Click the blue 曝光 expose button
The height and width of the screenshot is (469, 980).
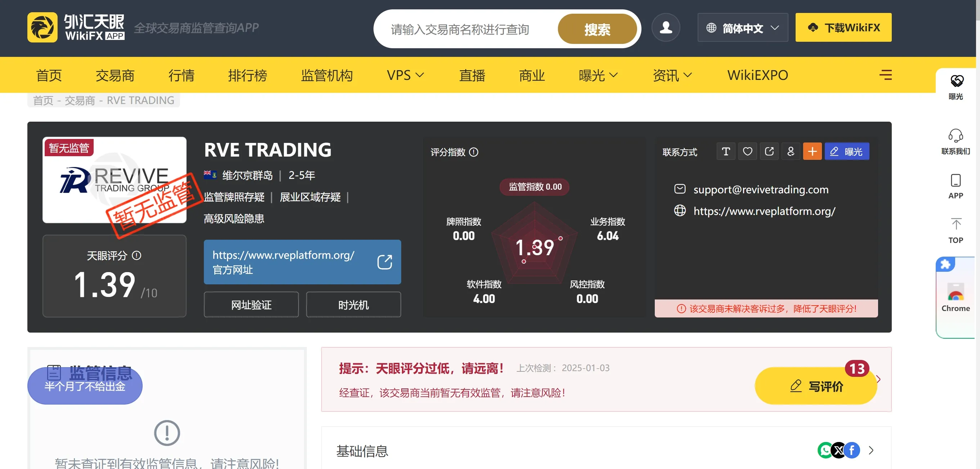pos(846,152)
